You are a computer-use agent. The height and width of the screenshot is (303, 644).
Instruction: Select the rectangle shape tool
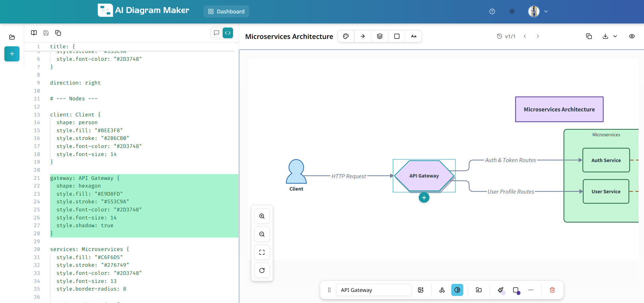(x=397, y=36)
